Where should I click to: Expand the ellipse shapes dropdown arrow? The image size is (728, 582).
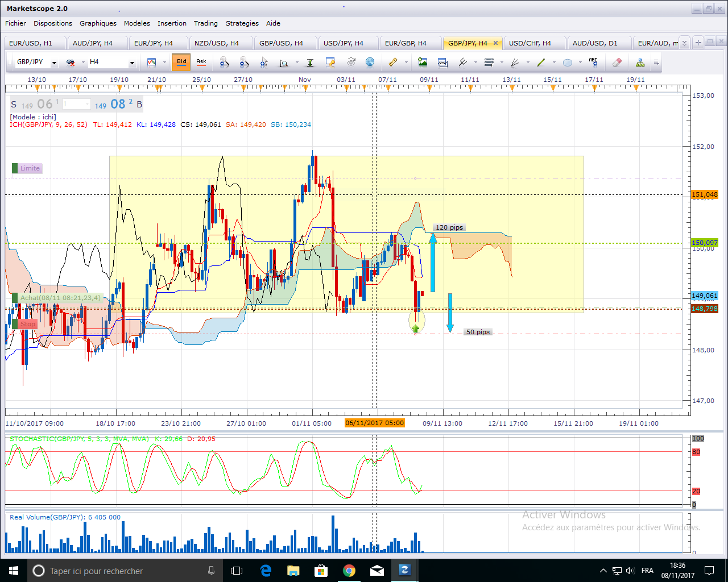[x=580, y=63]
